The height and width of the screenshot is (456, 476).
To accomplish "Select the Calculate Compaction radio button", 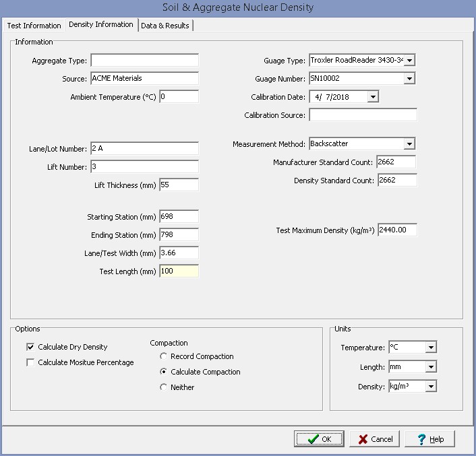I will pos(163,372).
